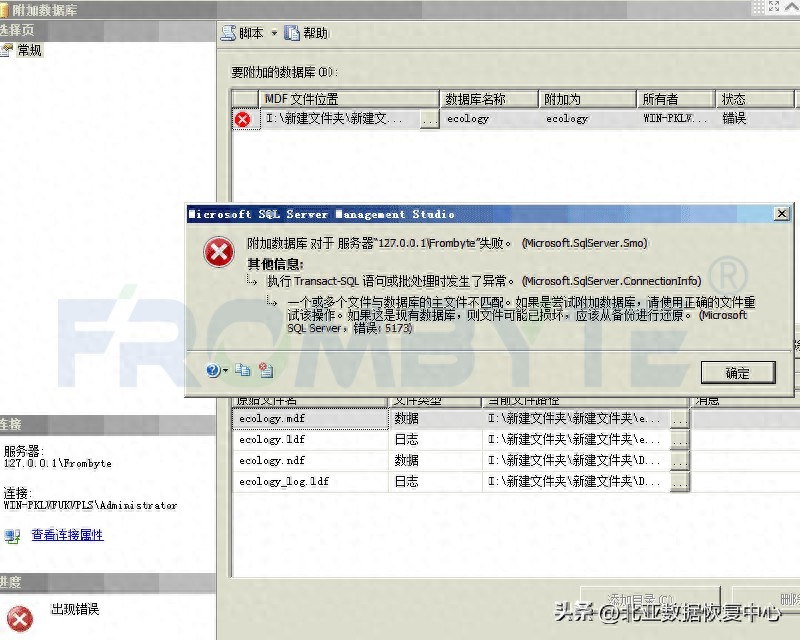
Task: Select the WIN-PKLW... owner cell
Action: coord(675,119)
